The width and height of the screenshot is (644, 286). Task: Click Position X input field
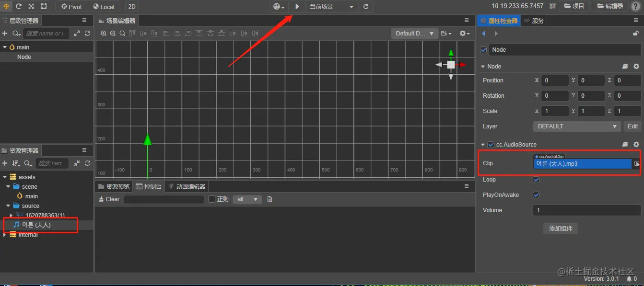point(555,80)
